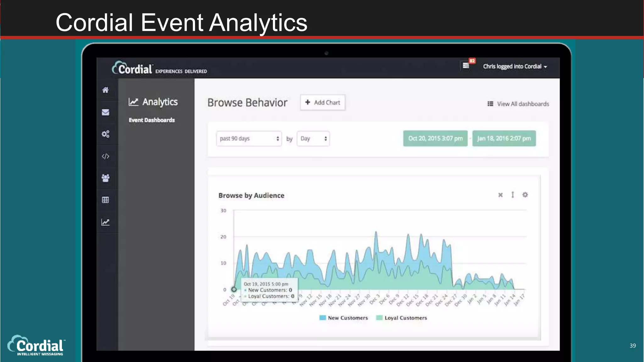Open the envelope Messages icon in sidebar

[105, 112]
